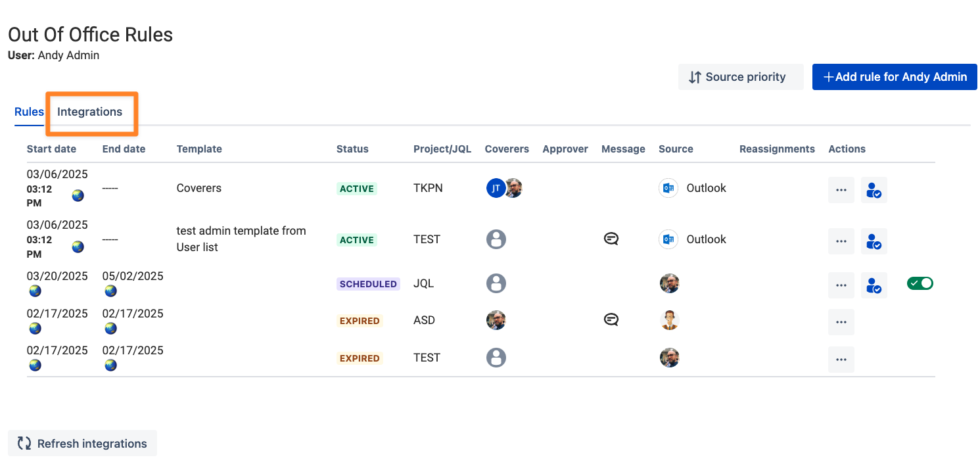The width and height of the screenshot is (980, 472).
Task: Open actions menu for TKPN rule
Action: click(841, 190)
